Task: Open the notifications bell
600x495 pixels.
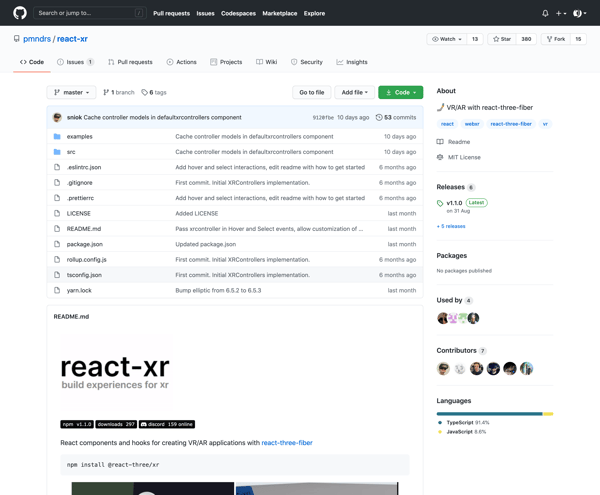Action: click(545, 13)
